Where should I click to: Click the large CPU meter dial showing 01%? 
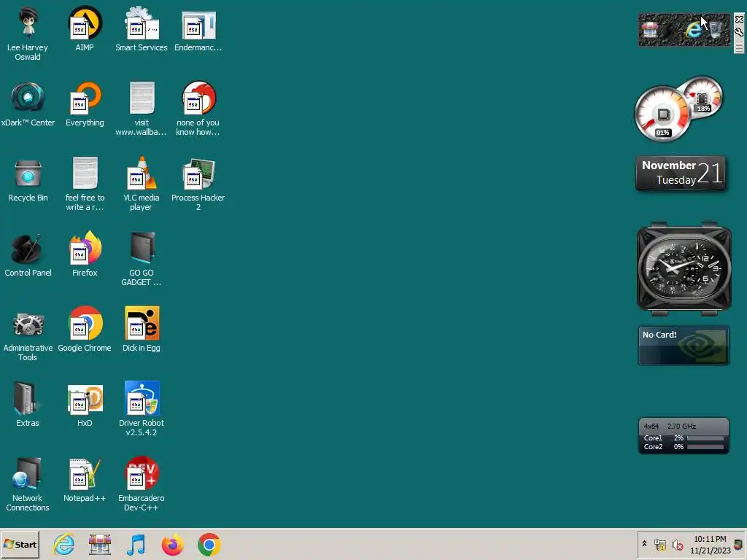tap(662, 114)
